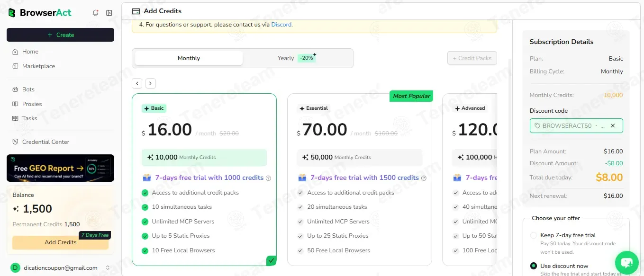Show previous plans with left arrow
This screenshot has width=644, height=276.
pyautogui.click(x=137, y=83)
